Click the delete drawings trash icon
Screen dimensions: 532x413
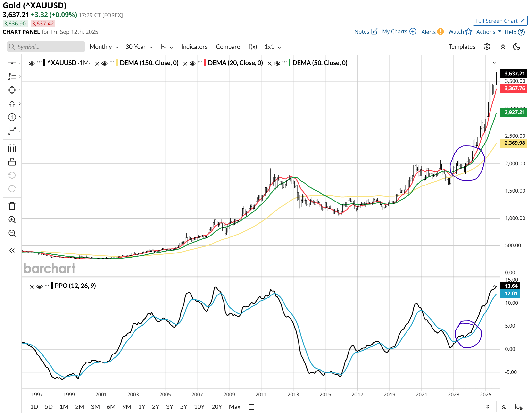12,206
